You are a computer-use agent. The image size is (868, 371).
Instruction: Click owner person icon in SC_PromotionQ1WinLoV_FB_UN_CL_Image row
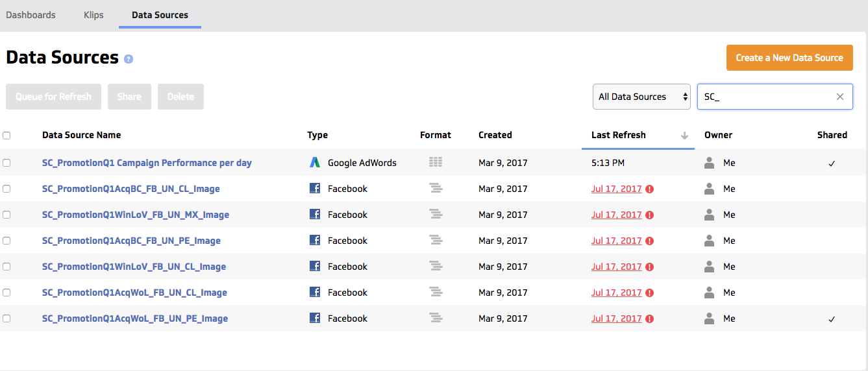click(x=710, y=267)
